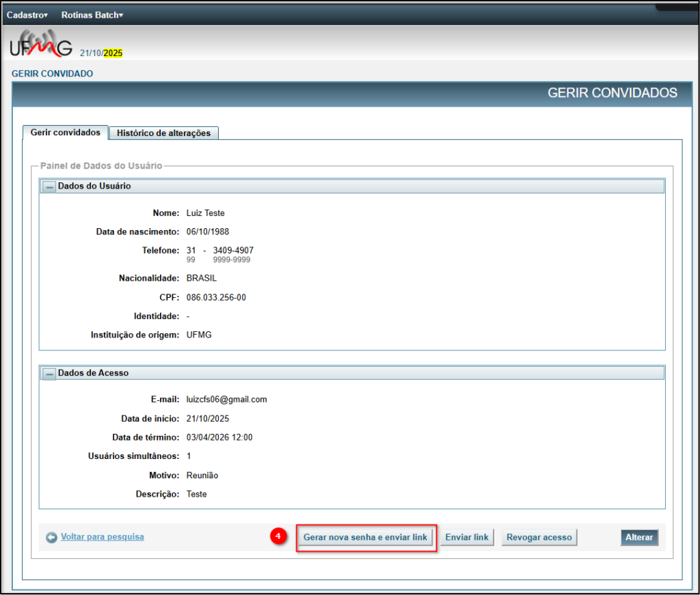This screenshot has width=700, height=595.
Task: Switch to Histórico de alterações tab
Action: pos(164,133)
